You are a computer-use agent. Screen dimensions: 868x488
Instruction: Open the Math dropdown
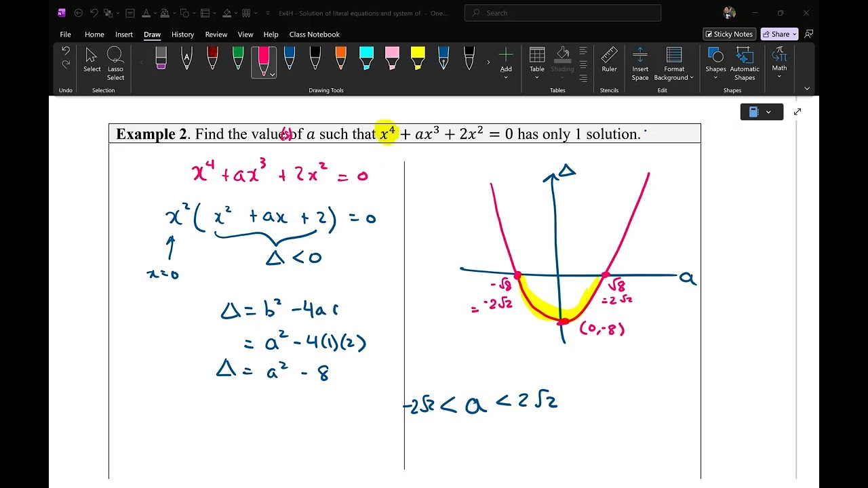coord(779,62)
